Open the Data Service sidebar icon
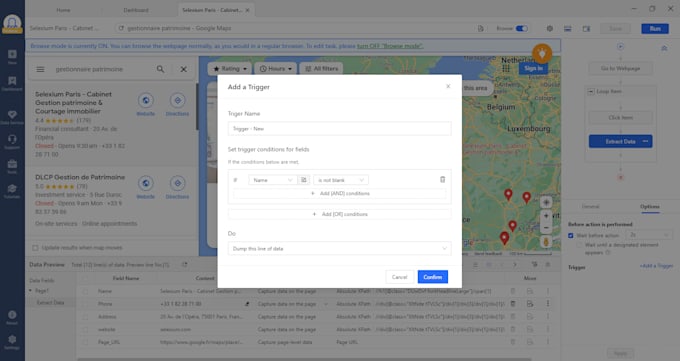Viewport: 680px width, 361px height. (12, 117)
